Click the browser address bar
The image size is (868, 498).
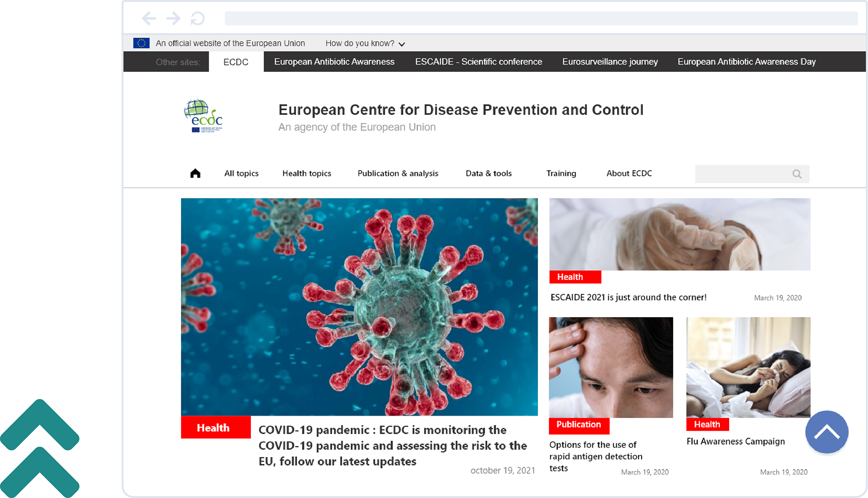541,19
